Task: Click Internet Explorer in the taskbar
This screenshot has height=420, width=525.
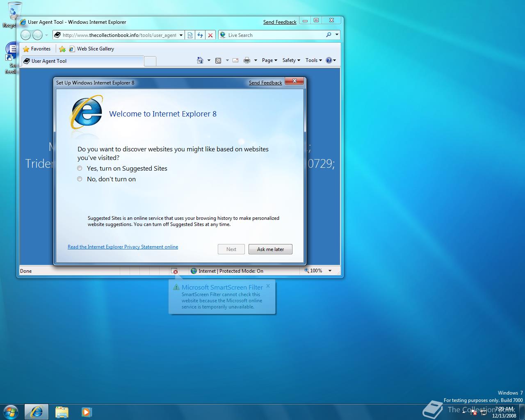Action: tap(37, 412)
